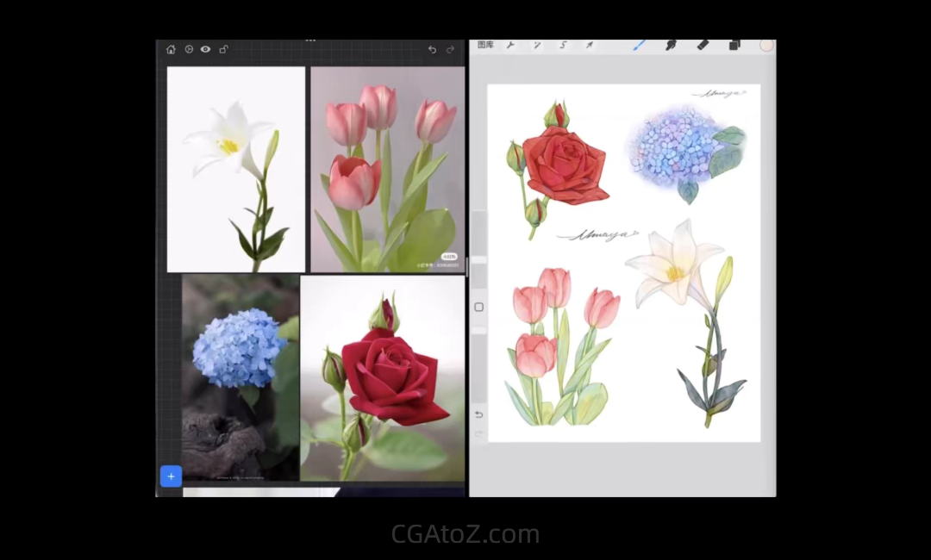Select the Smudge finger tool

tap(671, 45)
